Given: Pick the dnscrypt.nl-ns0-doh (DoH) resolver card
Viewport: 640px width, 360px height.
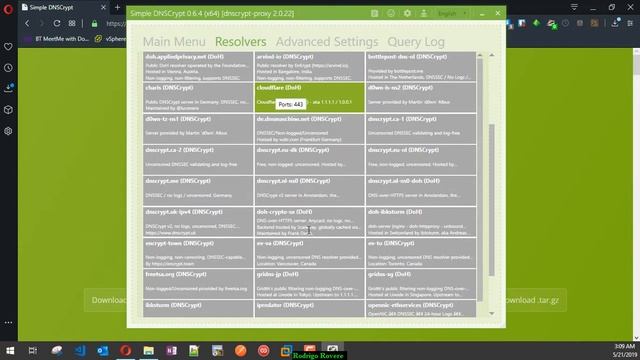Looking at the screenshot, I should (x=421, y=191).
